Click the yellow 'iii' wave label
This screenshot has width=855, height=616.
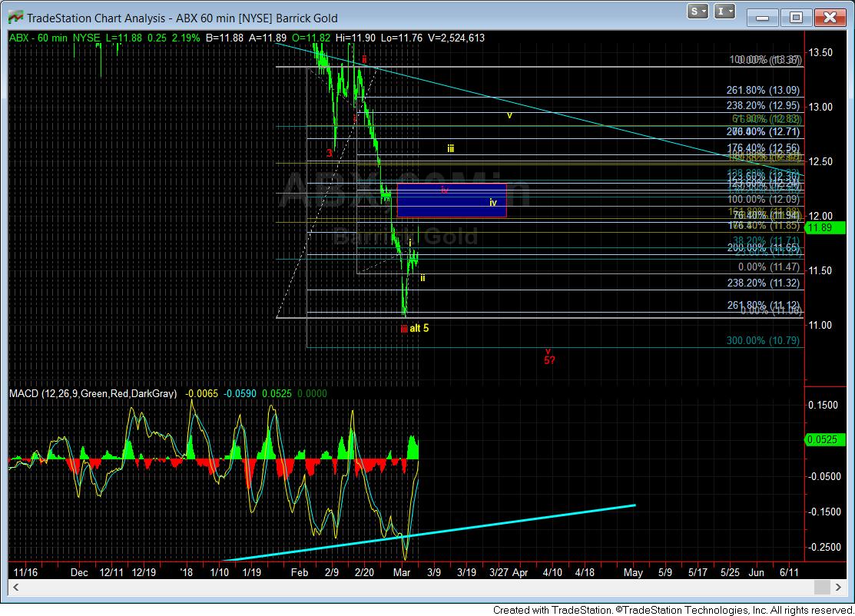coord(450,148)
